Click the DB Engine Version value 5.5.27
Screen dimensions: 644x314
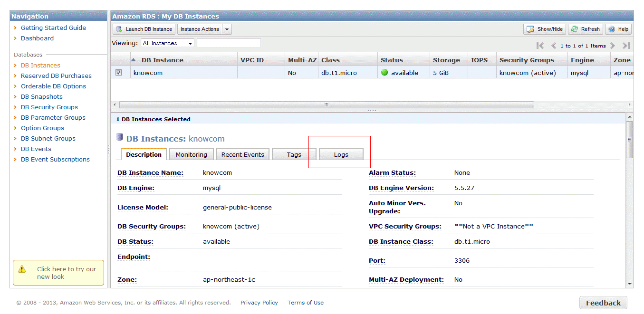point(464,188)
